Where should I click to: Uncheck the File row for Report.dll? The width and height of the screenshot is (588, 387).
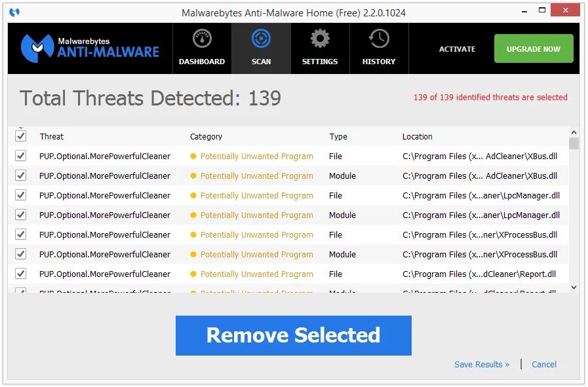[20, 274]
